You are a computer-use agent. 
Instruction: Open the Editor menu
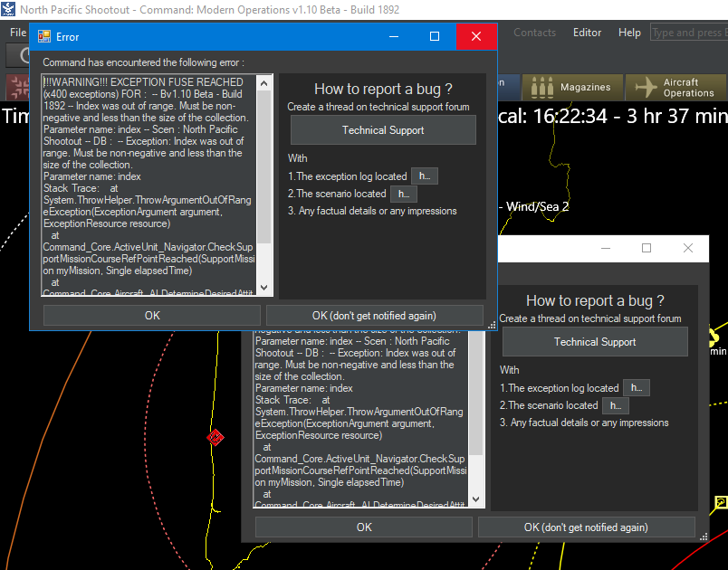pos(587,33)
